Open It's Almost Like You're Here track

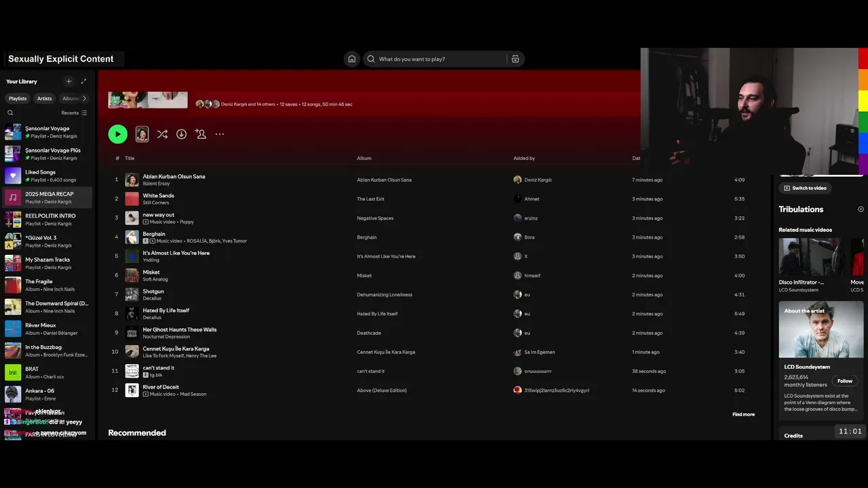point(176,253)
